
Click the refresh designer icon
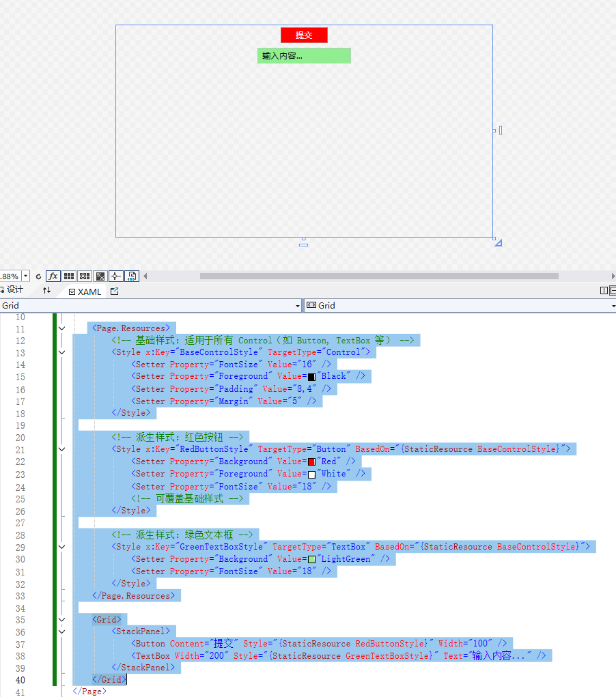[39, 276]
